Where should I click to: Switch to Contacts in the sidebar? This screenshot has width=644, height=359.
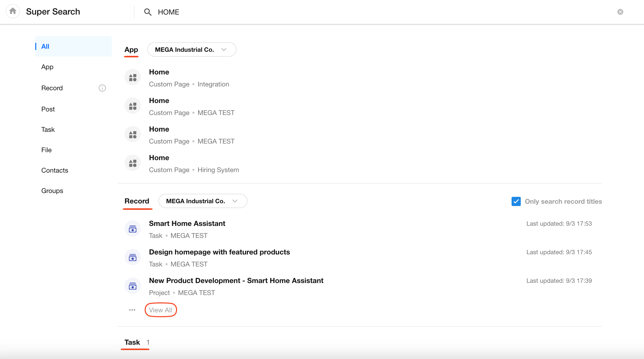click(55, 170)
